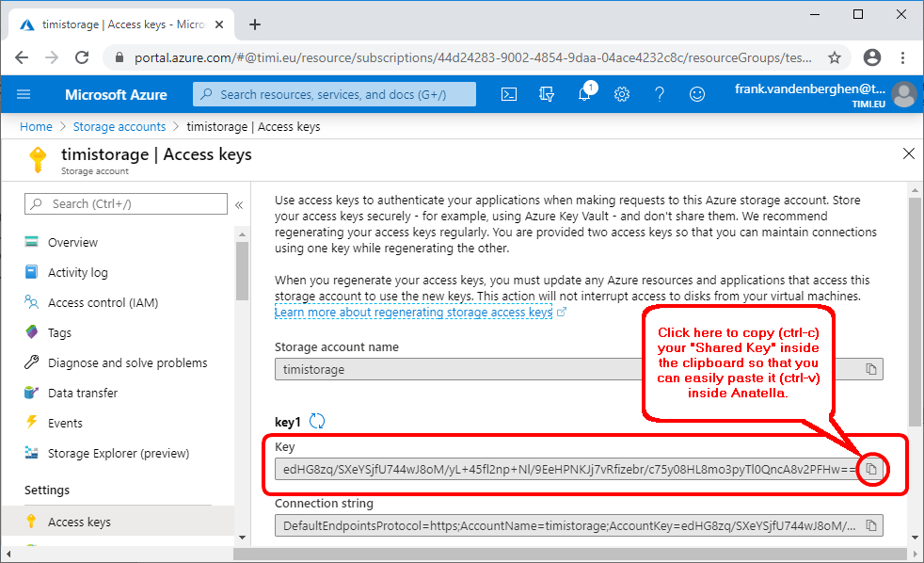This screenshot has width=924, height=563.
Task: Bookmark this page with the star icon
Action: point(835,57)
